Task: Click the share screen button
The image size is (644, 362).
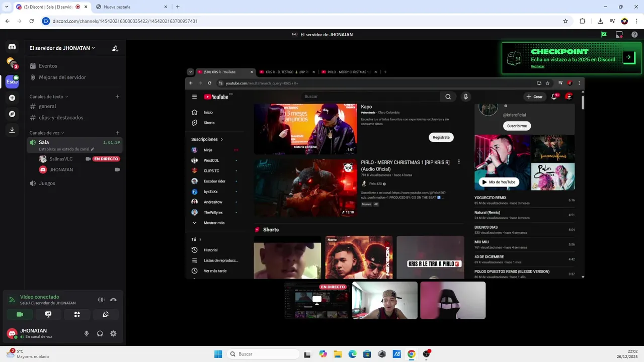Action: point(48,314)
